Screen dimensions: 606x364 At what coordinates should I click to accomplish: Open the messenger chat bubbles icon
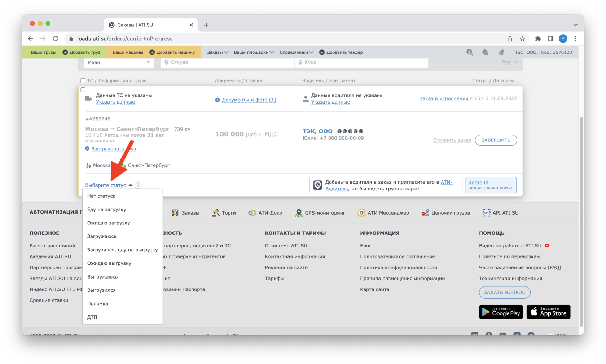(x=485, y=52)
